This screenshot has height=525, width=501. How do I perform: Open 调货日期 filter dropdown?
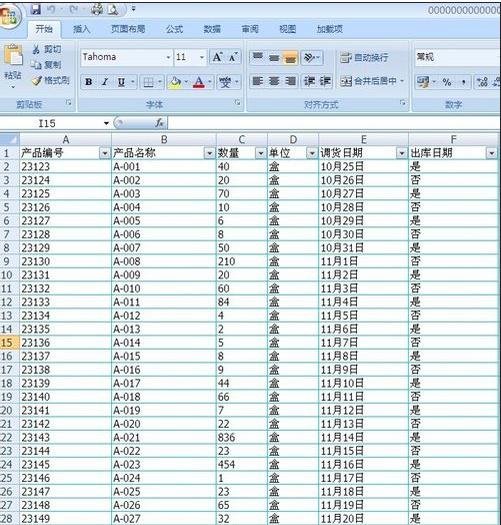[402, 153]
